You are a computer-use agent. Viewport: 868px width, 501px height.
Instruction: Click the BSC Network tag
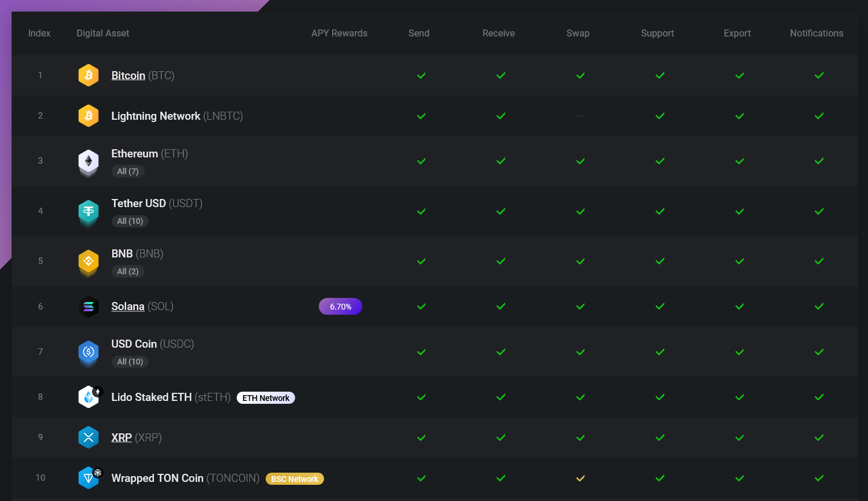click(295, 479)
